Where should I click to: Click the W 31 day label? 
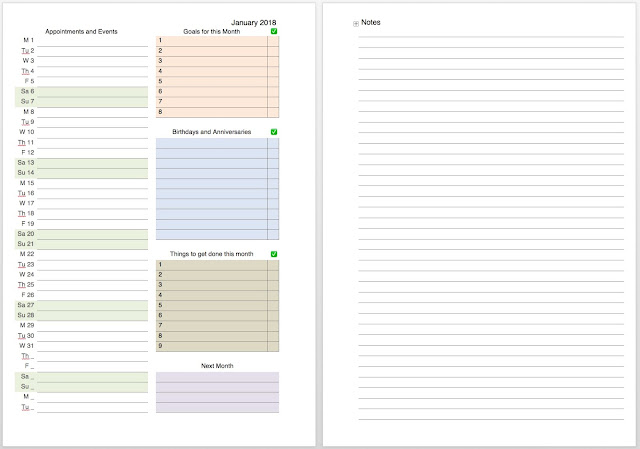point(27,346)
